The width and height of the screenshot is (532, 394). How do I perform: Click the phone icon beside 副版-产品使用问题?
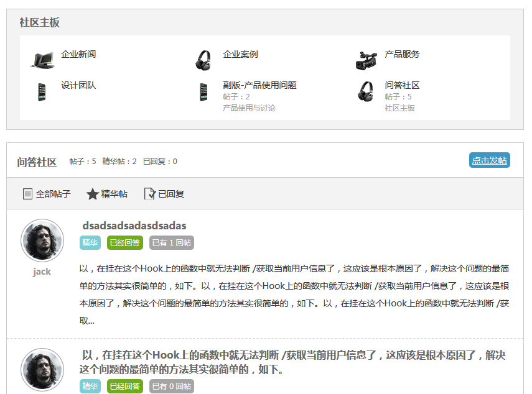(203, 92)
